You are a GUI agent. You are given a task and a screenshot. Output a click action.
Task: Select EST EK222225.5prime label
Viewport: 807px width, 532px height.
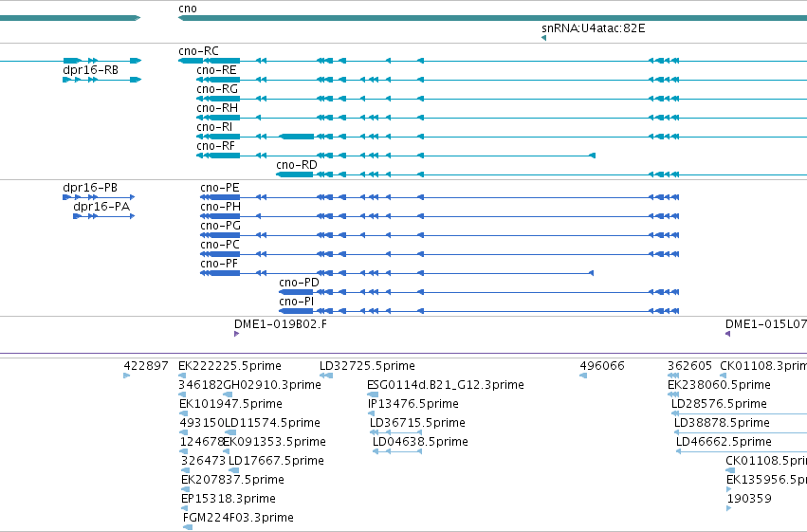(229, 366)
